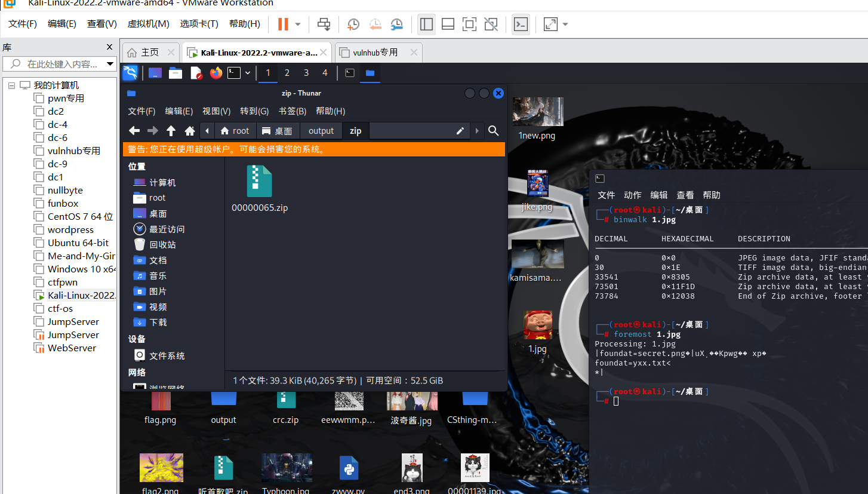This screenshot has height=494, width=868.
Task: Click the Kali dragon applications menu icon
Action: tap(130, 73)
